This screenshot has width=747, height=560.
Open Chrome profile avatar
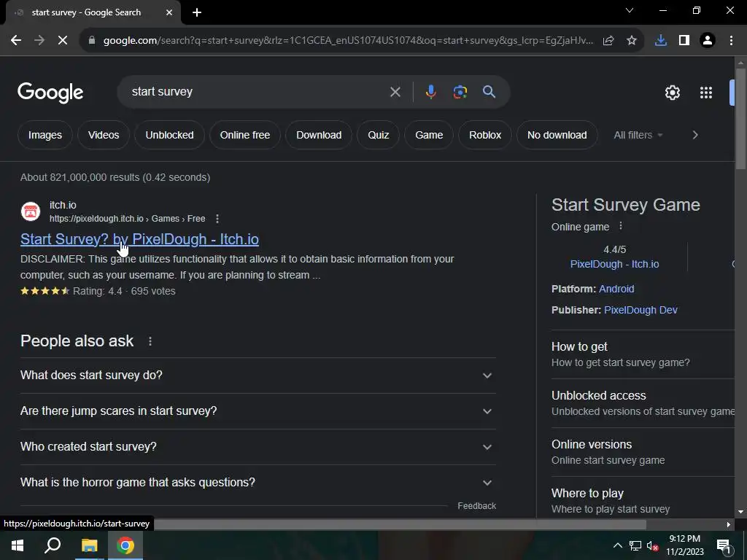(x=708, y=41)
